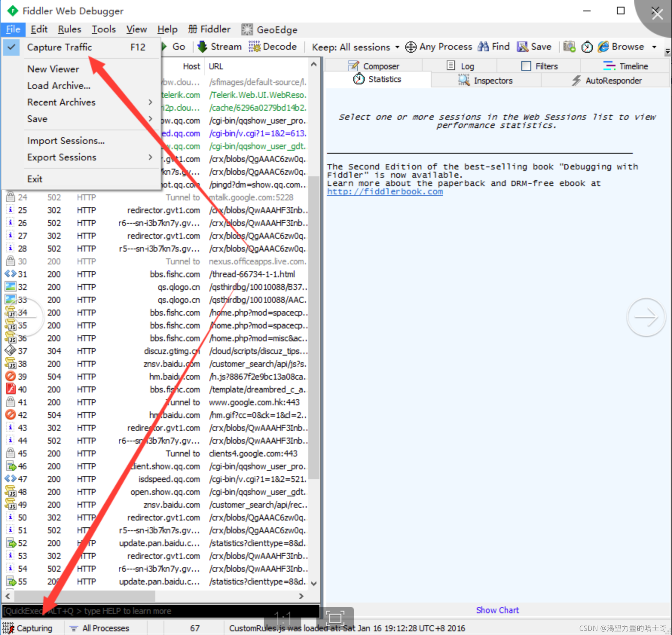672x635 pixels.
Task: Click session count 67 in status bar
Action: [195, 628]
